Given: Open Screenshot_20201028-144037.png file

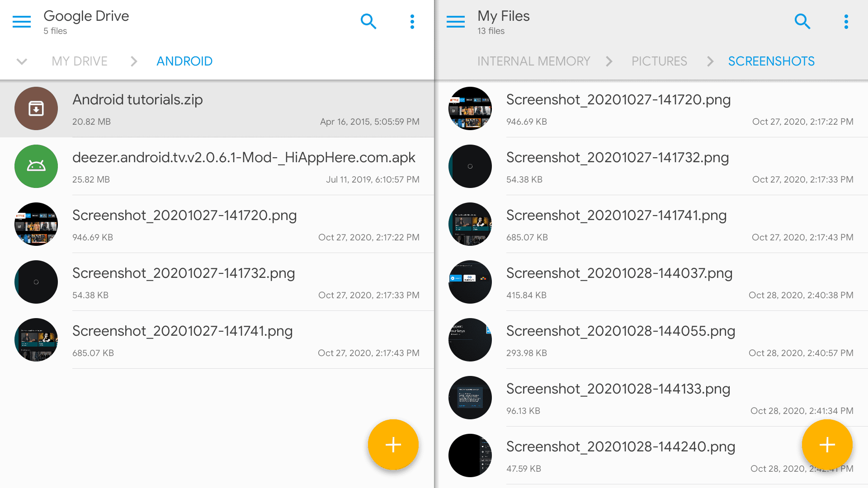Looking at the screenshot, I should [651, 282].
